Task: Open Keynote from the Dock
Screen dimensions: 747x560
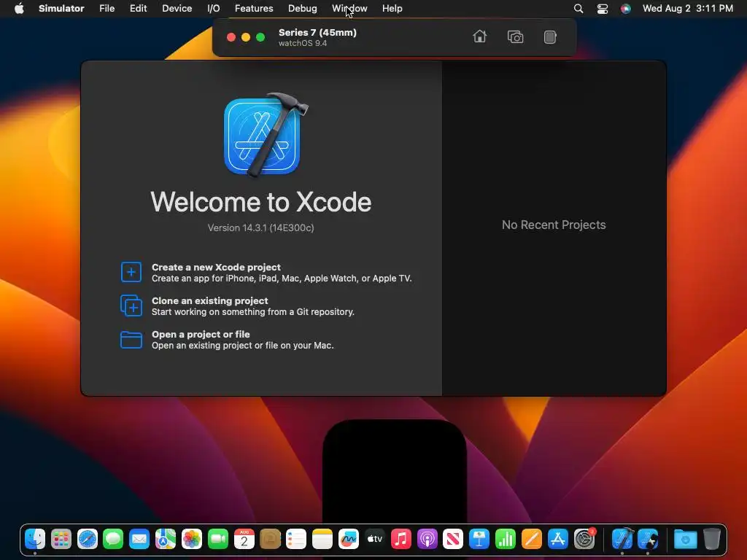Action: click(479, 539)
